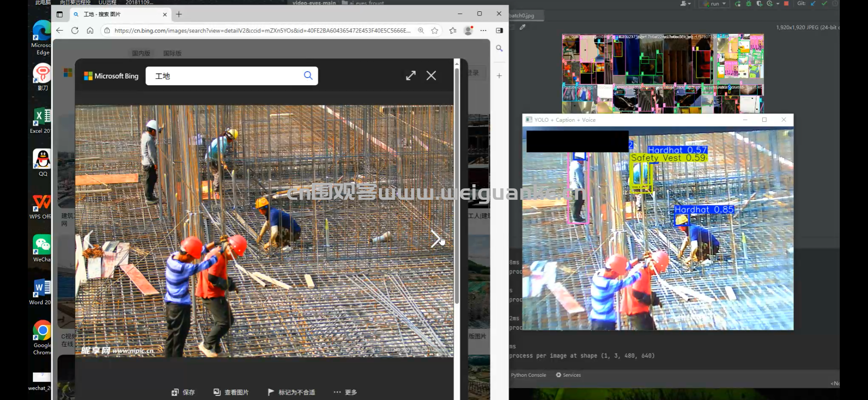Add page to favorites star icon
Image resolution: width=868 pixels, height=400 pixels.
[434, 31]
